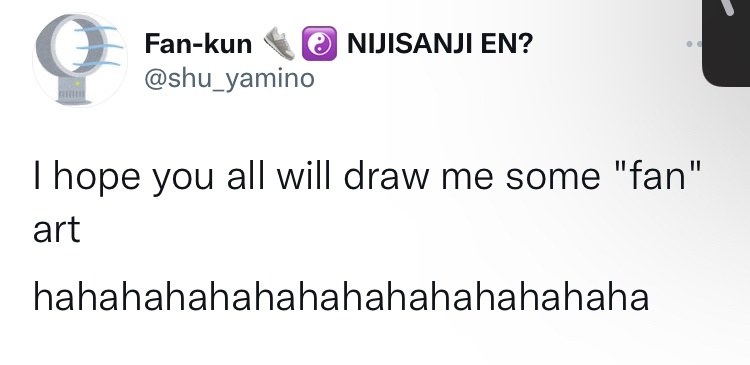Open the tweet's more options dots
The image size is (750, 365).
[694, 44]
